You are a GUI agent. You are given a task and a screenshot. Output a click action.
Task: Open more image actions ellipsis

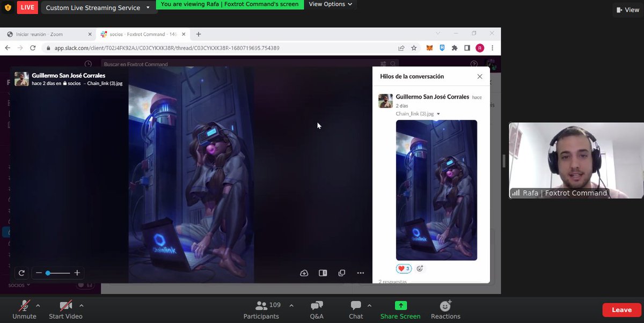point(360,273)
